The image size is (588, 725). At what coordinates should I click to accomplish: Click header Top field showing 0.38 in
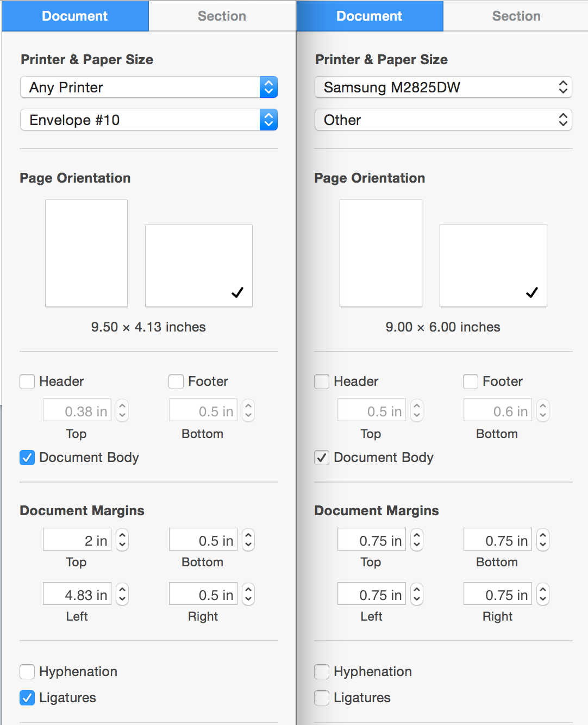[x=77, y=410]
